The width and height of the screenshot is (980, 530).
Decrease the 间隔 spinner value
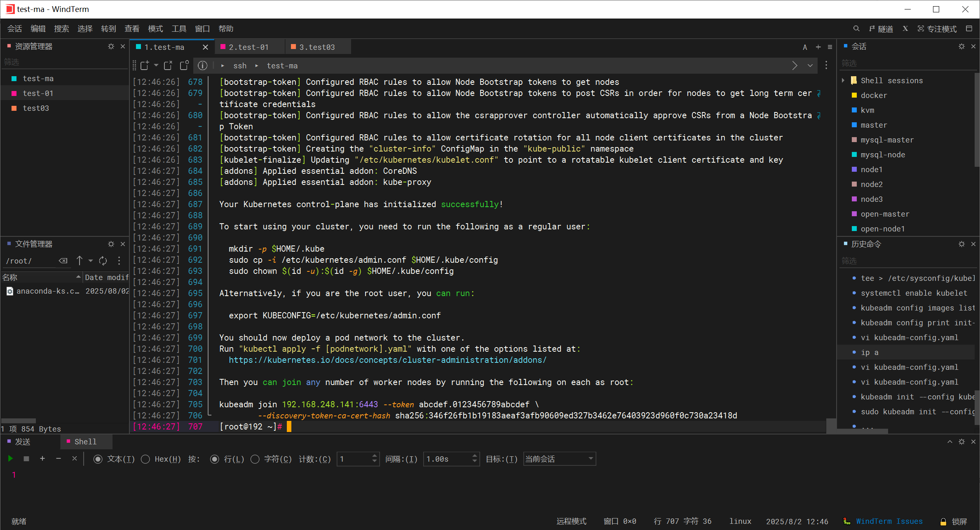point(475,462)
